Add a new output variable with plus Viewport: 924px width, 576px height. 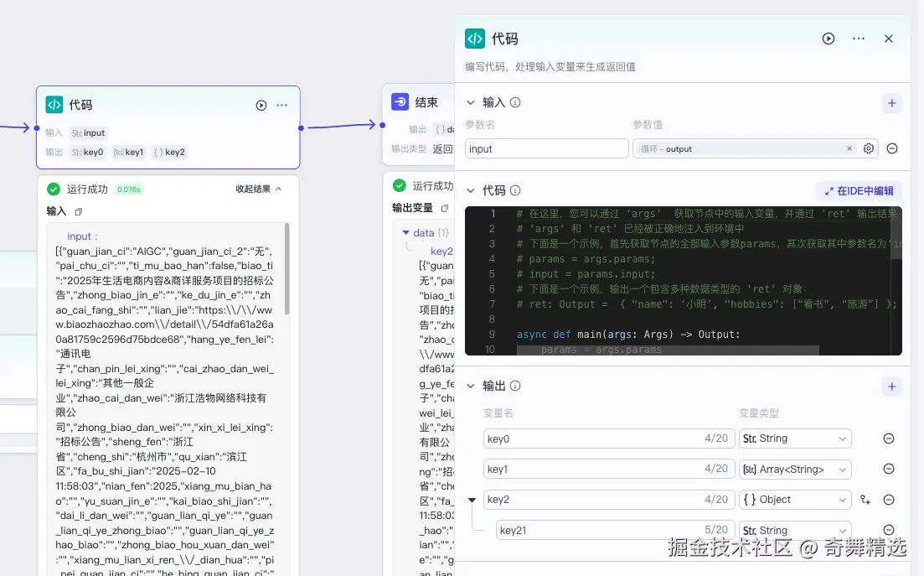(x=891, y=387)
